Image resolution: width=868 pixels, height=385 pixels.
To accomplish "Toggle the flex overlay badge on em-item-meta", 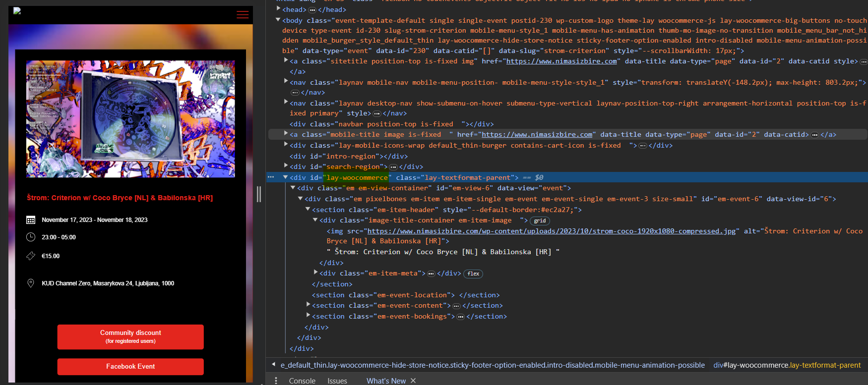I will pyautogui.click(x=473, y=274).
